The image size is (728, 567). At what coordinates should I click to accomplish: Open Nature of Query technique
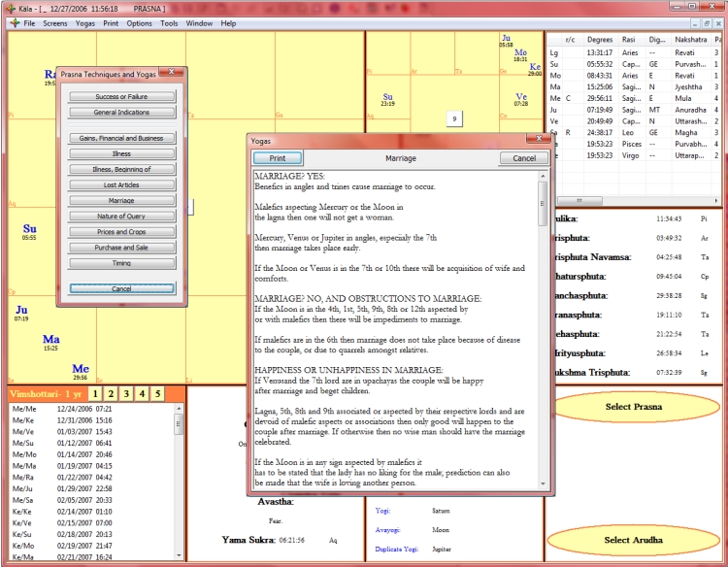tap(121, 216)
